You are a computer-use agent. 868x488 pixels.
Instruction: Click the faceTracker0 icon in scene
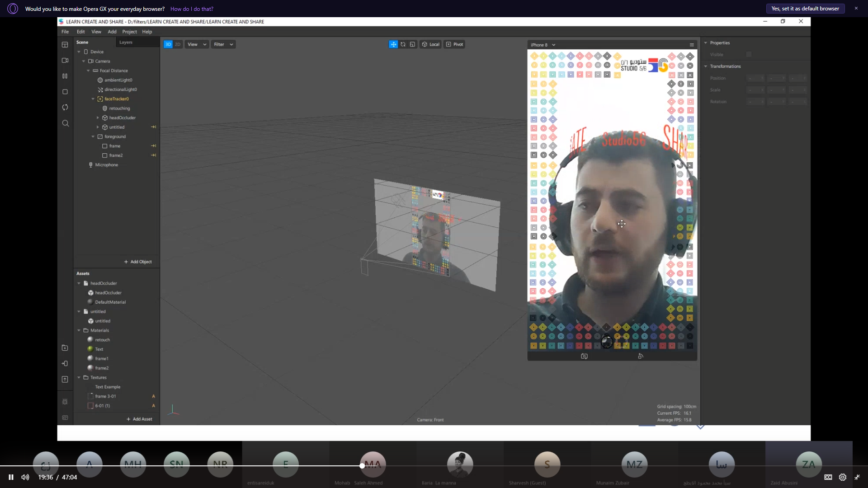[x=100, y=99]
